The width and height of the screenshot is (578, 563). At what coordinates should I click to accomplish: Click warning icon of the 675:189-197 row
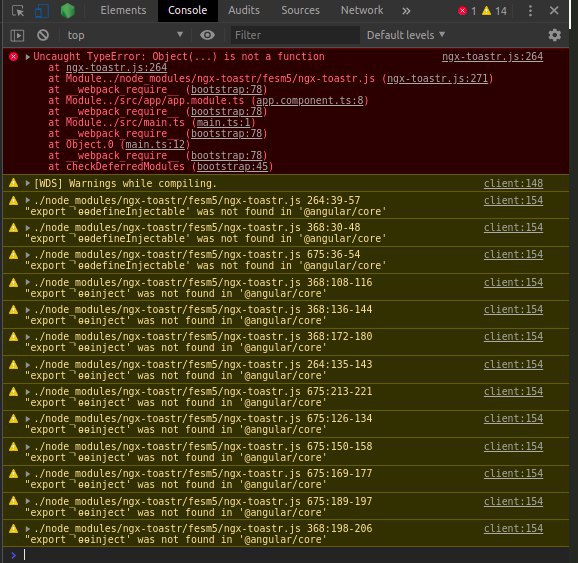(14, 501)
